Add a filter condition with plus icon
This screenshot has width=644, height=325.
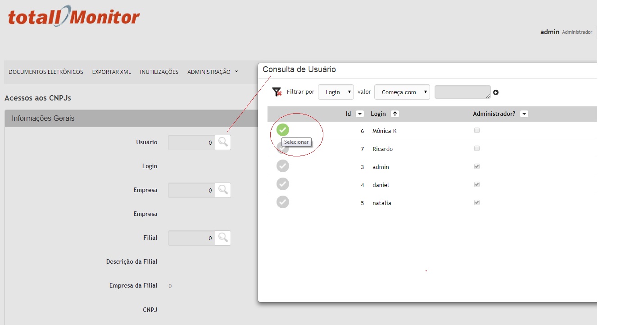coord(496,92)
